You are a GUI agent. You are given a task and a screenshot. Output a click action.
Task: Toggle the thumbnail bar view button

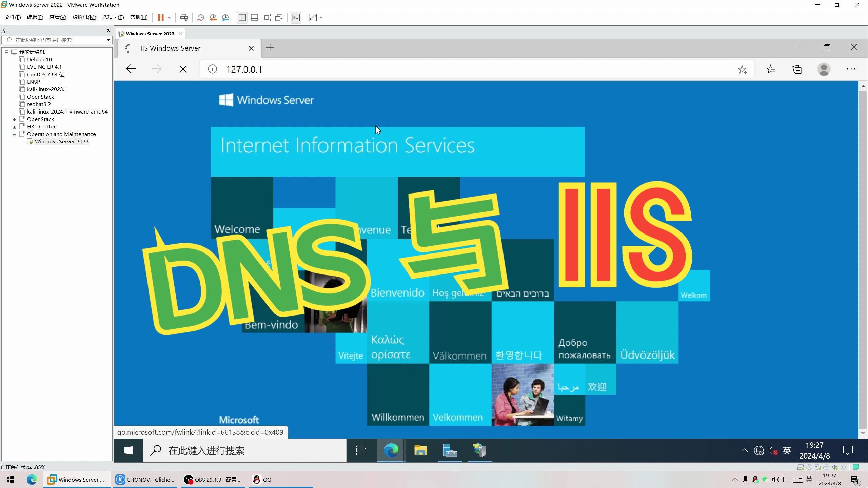point(254,17)
